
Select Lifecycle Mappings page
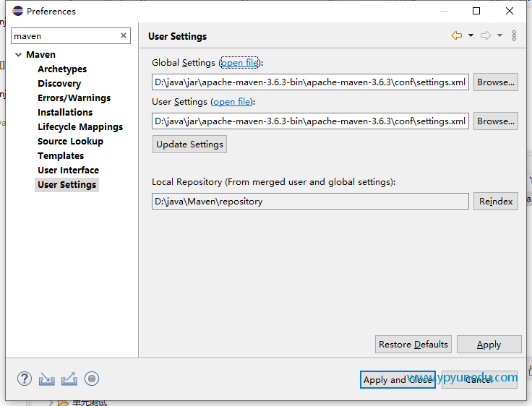pyautogui.click(x=80, y=127)
